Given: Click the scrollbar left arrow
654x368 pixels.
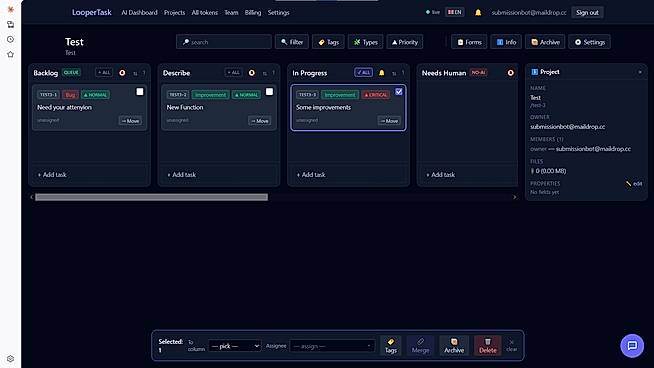Looking at the screenshot, I should click(32, 197).
